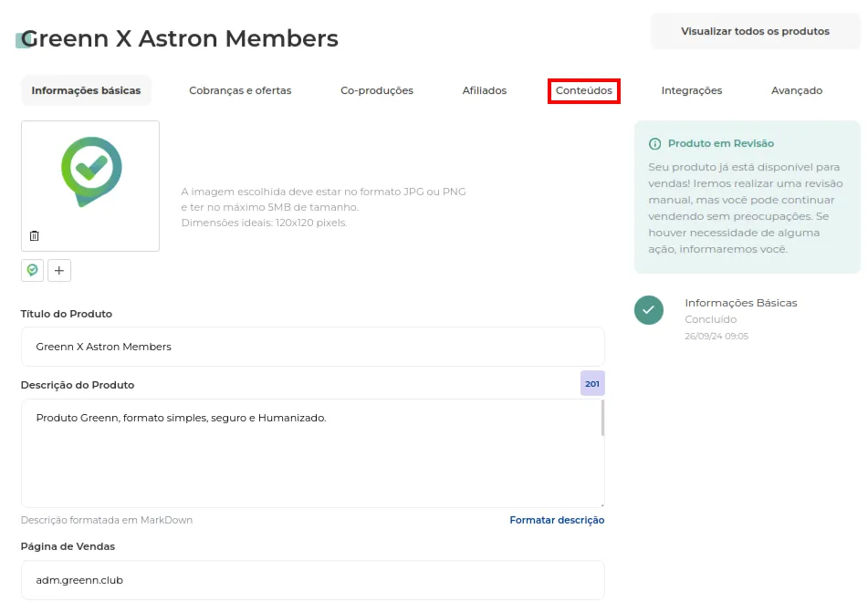Screen dimensions: 868x602
Task: Select the Conteúdos tab
Action: (x=584, y=90)
